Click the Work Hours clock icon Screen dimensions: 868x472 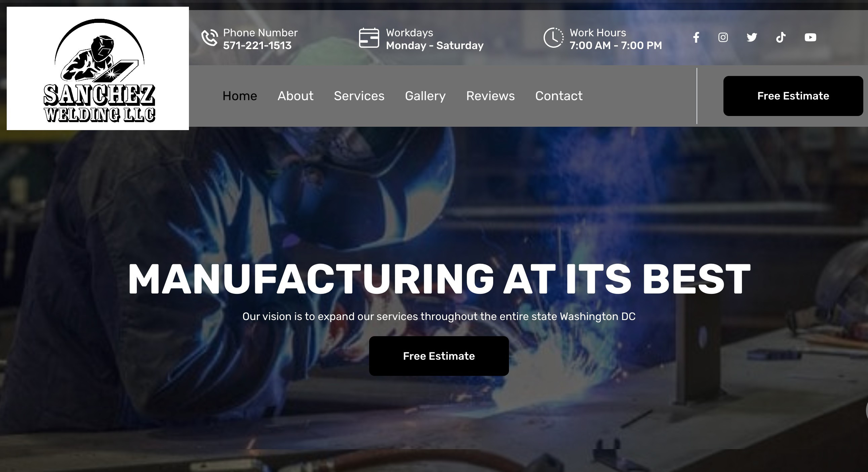pos(553,38)
